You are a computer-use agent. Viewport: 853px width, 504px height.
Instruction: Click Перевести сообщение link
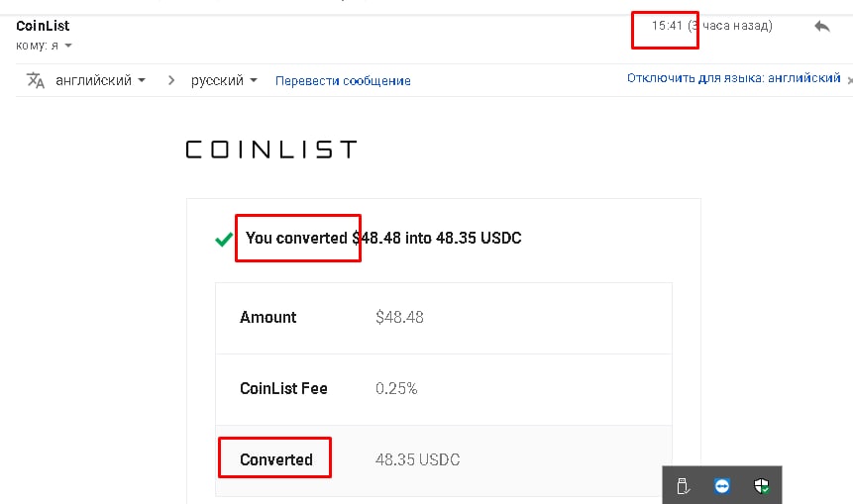343,81
